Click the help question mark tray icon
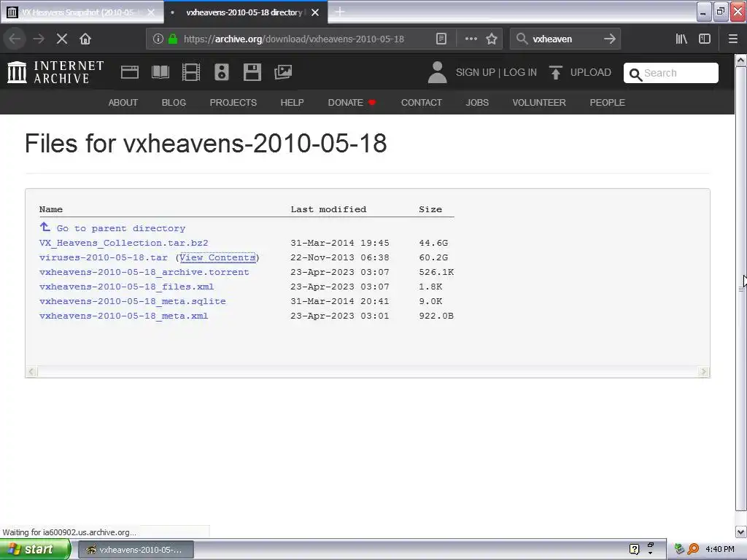 [634, 550]
